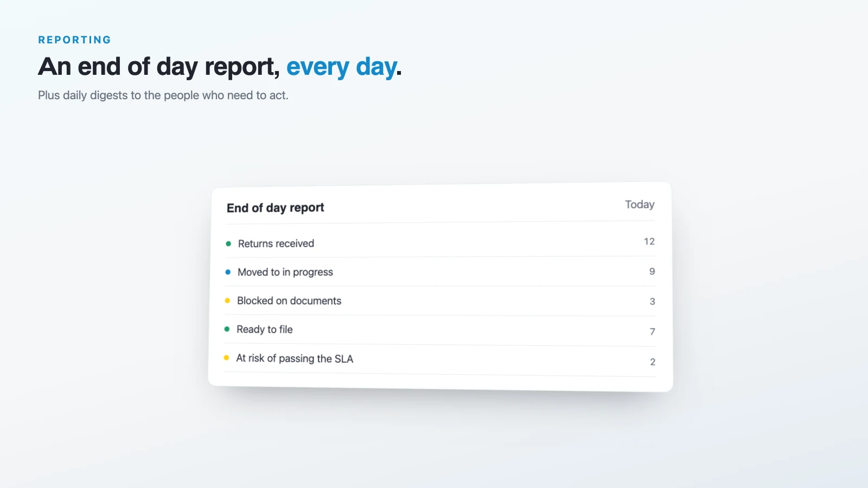The image size is (868, 488).
Task: Select the 'Returns received' row label
Action: click(x=276, y=243)
